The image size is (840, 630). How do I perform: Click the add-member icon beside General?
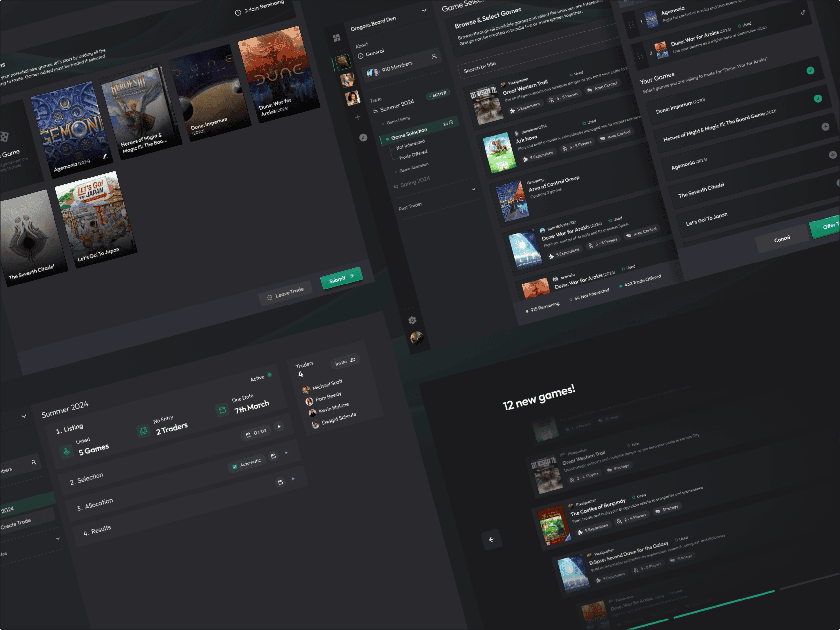click(434, 56)
